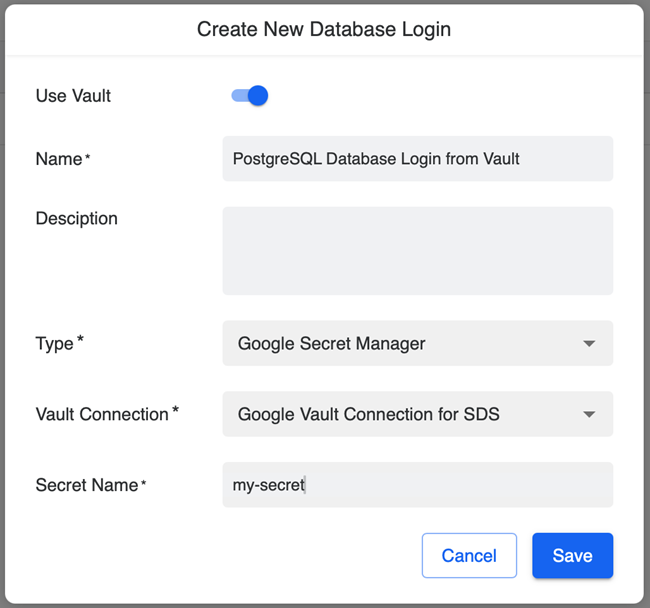Click into the Description text area

pos(417,251)
